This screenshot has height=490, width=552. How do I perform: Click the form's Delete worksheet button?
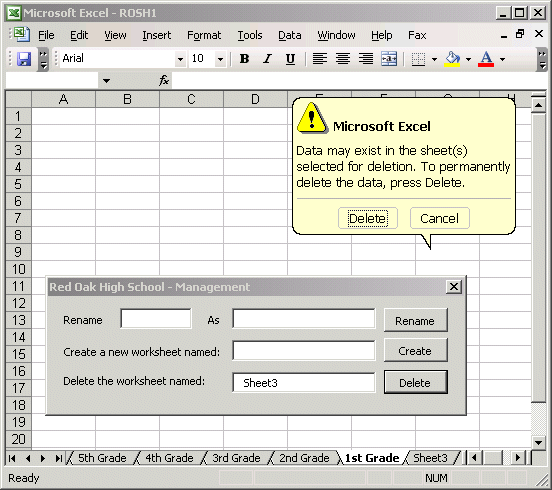pos(416,382)
